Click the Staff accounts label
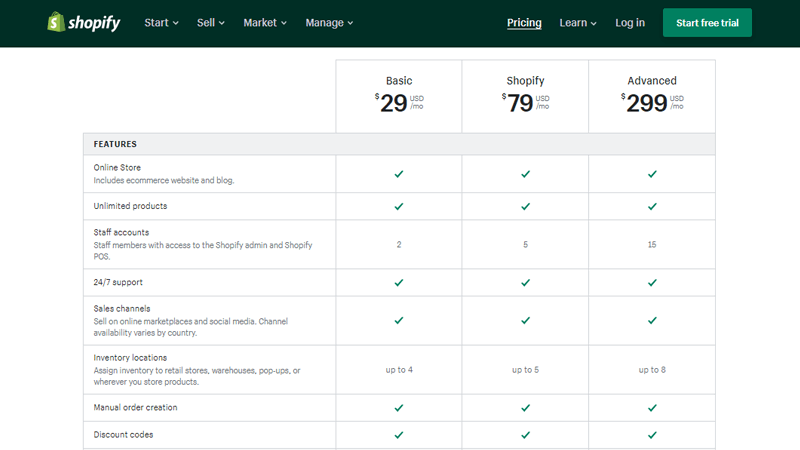The height and width of the screenshot is (450, 800). coord(121,232)
